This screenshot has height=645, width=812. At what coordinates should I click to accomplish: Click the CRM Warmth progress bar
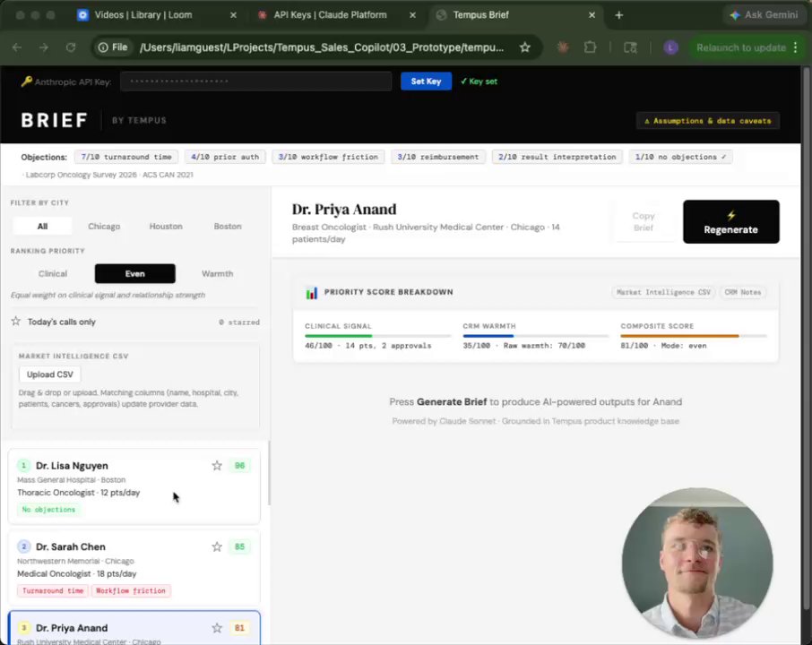tap(535, 336)
